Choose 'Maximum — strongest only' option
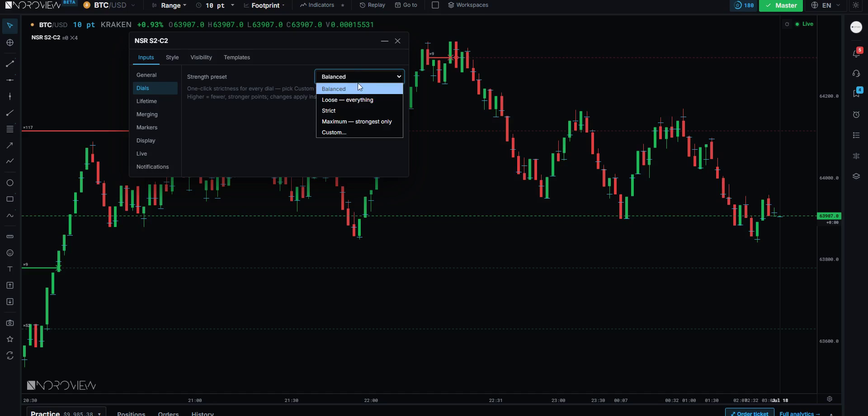The height and width of the screenshot is (416, 868). click(x=359, y=122)
